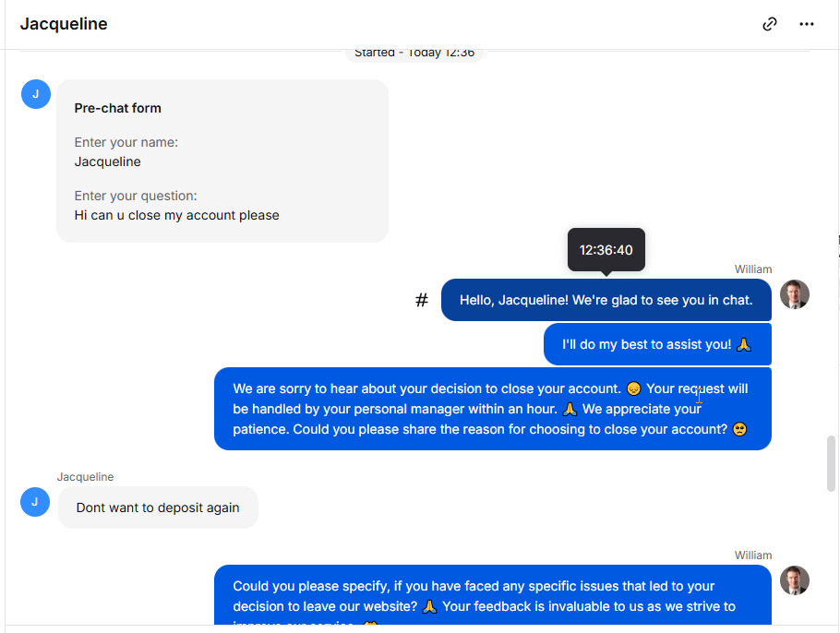Click the 'Could you please specify' message bubble

coord(492,595)
